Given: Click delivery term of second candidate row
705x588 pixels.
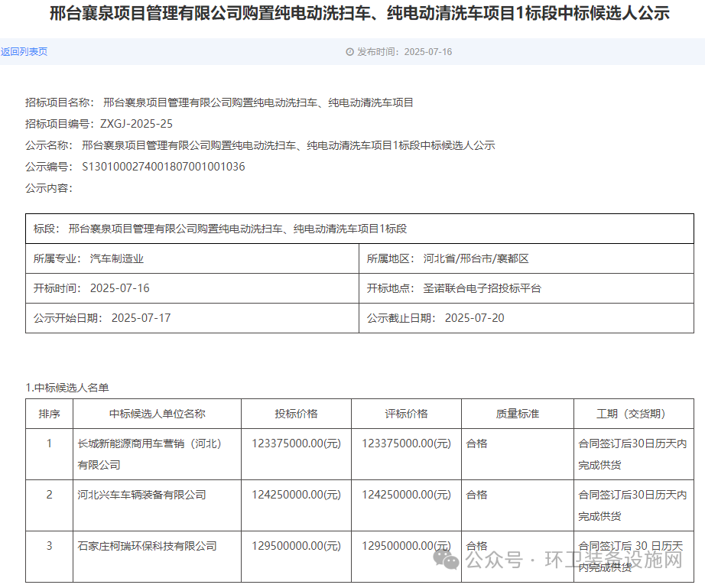Looking at the screenshot, I should pyautogui.click(x=634, y=505).
